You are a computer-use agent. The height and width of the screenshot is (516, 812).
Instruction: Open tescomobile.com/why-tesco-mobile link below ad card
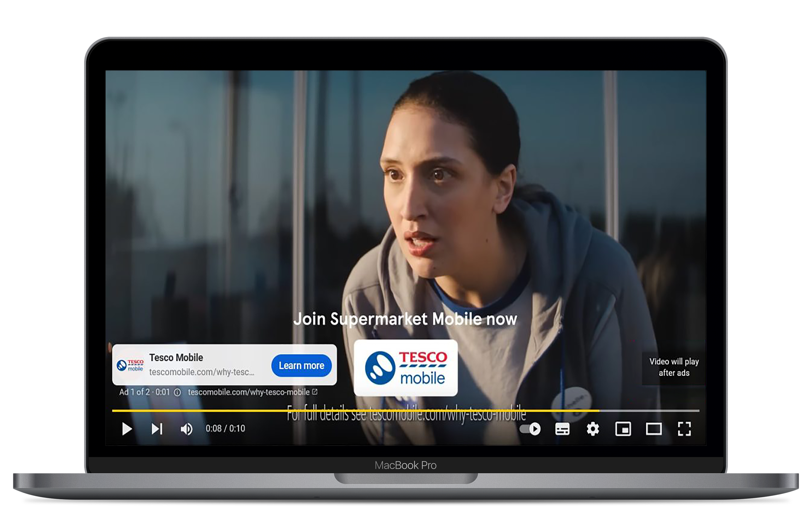coord(248,392)
